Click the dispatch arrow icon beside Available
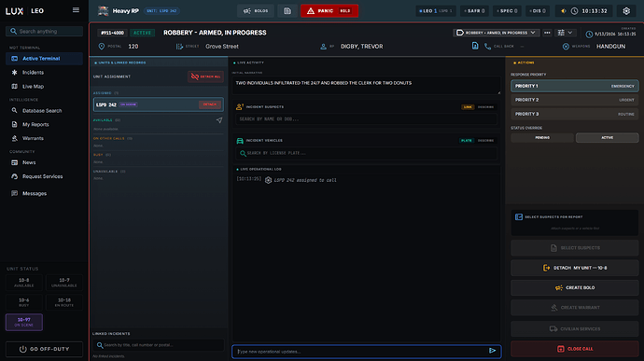This screenshot has height=361, width=644. tap(219, 120)
